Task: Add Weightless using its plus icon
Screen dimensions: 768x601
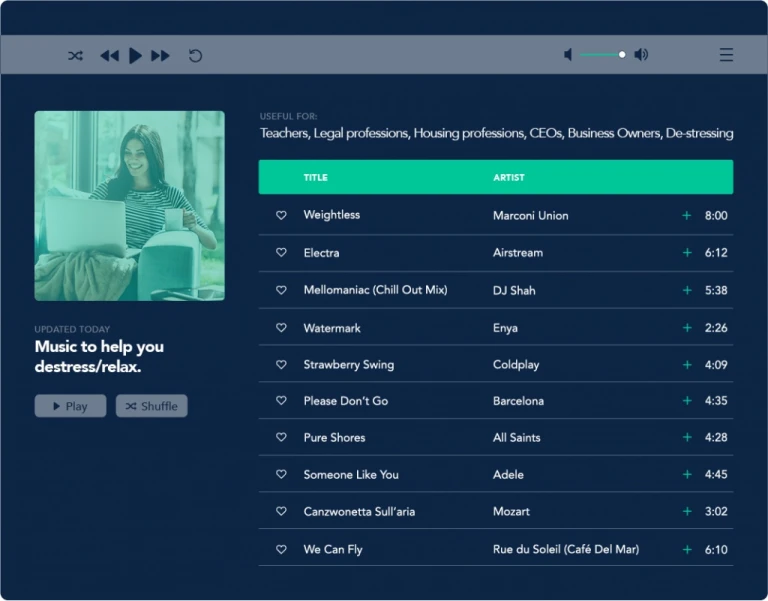Action: (687, 216)
